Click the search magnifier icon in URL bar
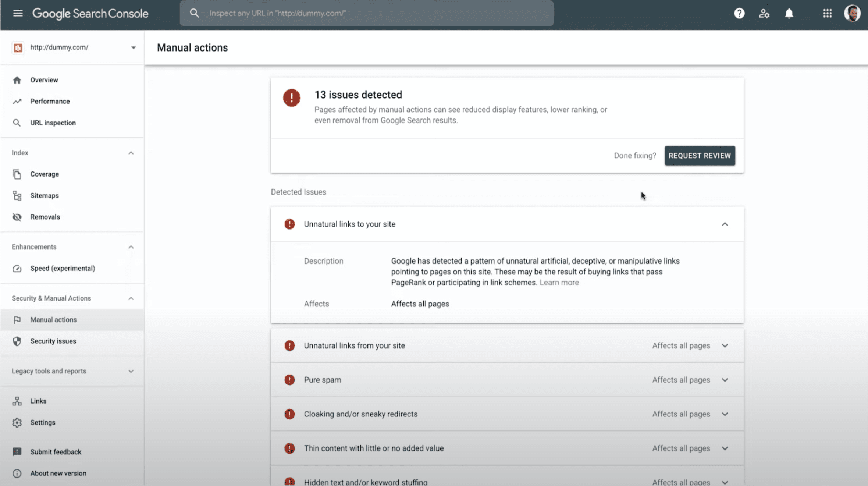This screenshot has width=868, height=486. 194,13
